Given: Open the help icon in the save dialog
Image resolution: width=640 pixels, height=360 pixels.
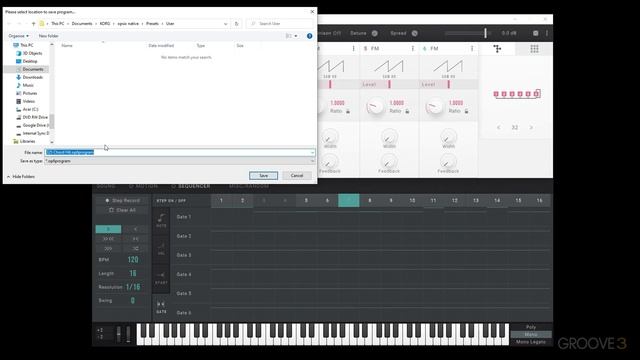Looking at the screenshot, I should click(309, 36).
